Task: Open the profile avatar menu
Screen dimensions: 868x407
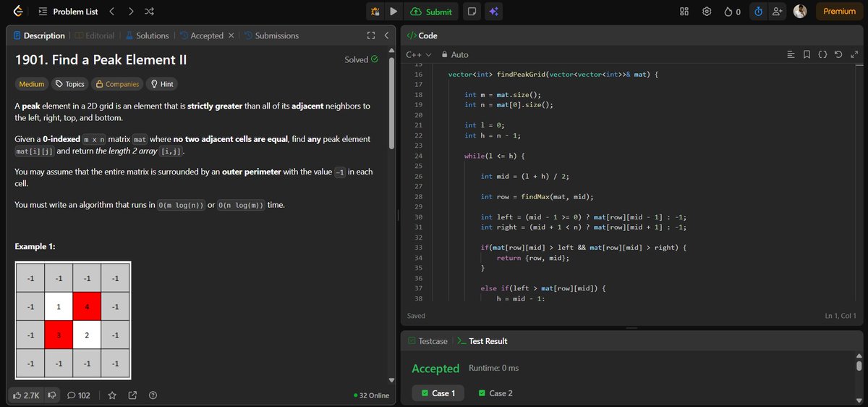Action: point(800,12)
